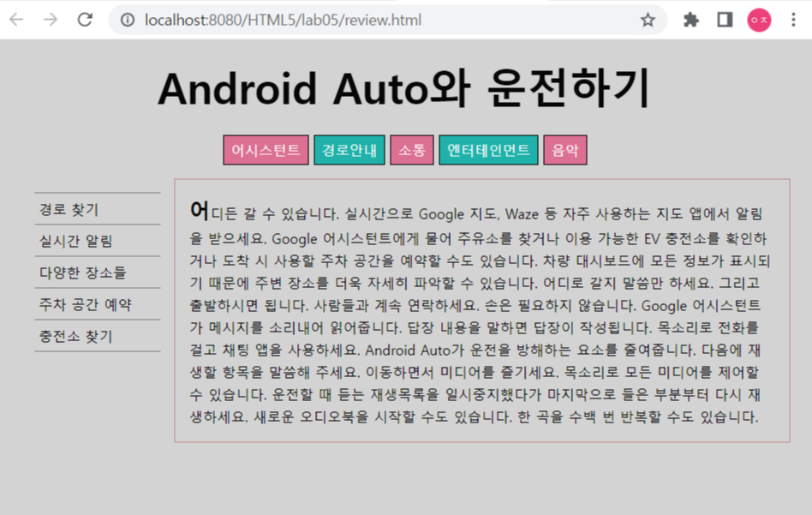812x515 pixels.
Task: Bookmark this page with the star icon
Action: [648, 21]
